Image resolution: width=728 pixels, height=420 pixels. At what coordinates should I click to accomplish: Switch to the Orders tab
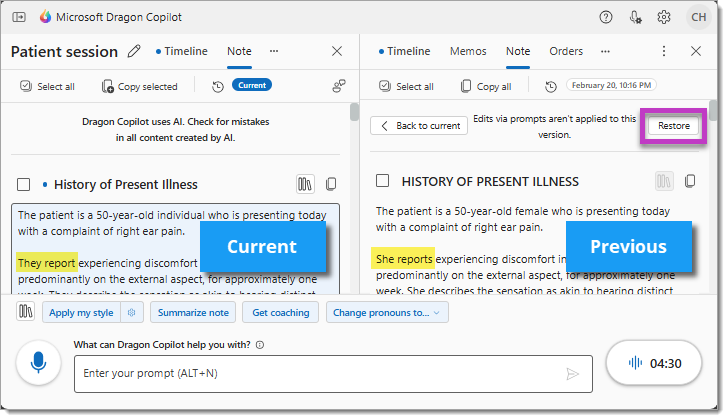tap(566, 51)
